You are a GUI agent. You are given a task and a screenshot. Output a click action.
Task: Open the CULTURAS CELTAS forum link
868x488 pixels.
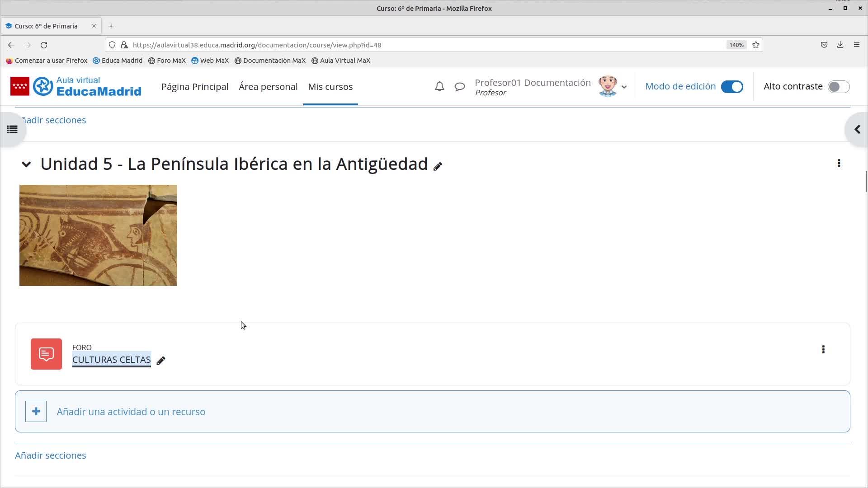click(111, 360)
